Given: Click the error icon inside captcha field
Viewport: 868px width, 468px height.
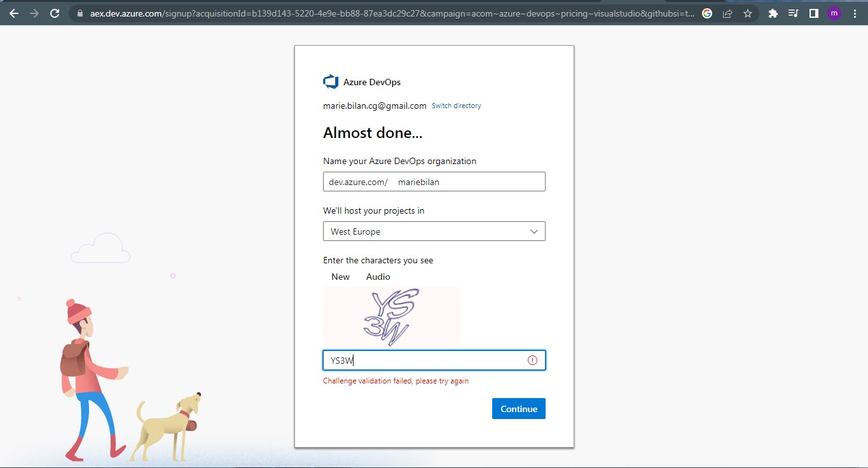Looking at the screenshot, I should coord(532,360).
